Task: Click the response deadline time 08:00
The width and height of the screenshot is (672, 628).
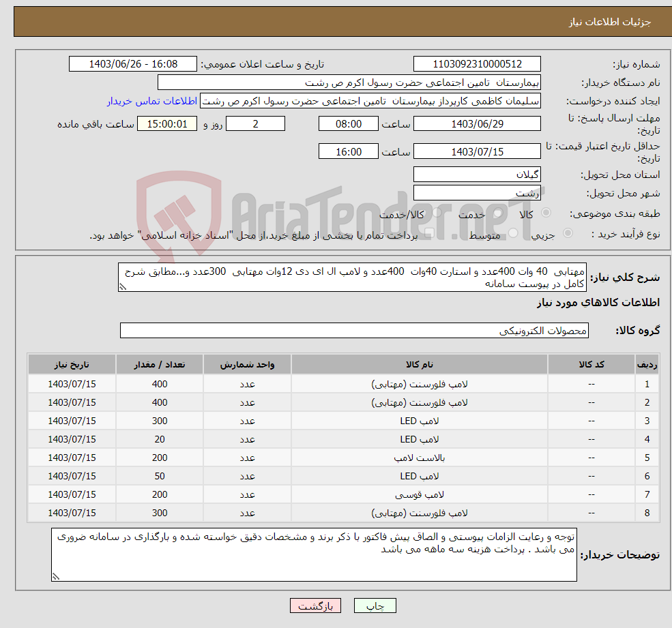Action: (x=349, y=124)
